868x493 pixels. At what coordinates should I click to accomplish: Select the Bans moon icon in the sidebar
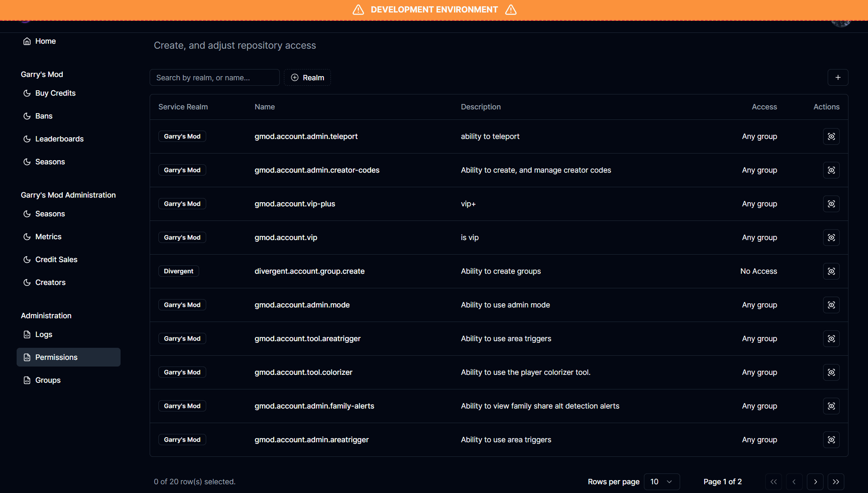27,116
